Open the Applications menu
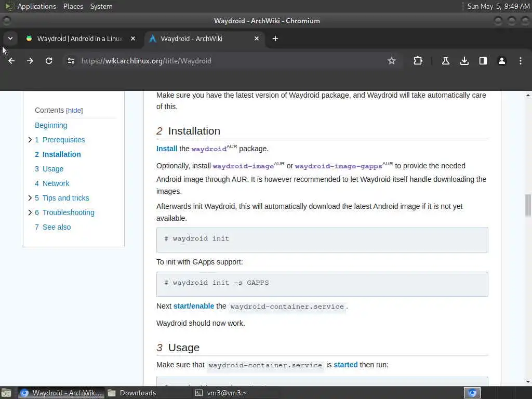This screenshot has height=399, width=532. pos(37,6)
